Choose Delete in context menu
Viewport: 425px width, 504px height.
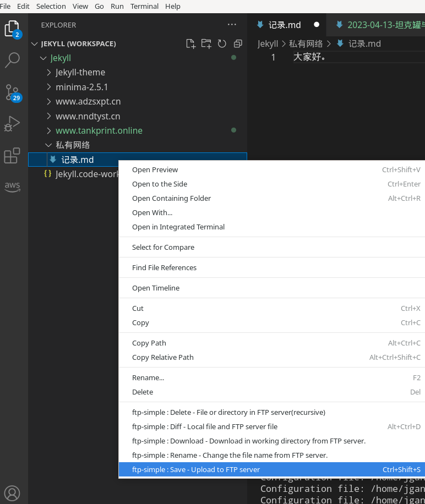271,392
